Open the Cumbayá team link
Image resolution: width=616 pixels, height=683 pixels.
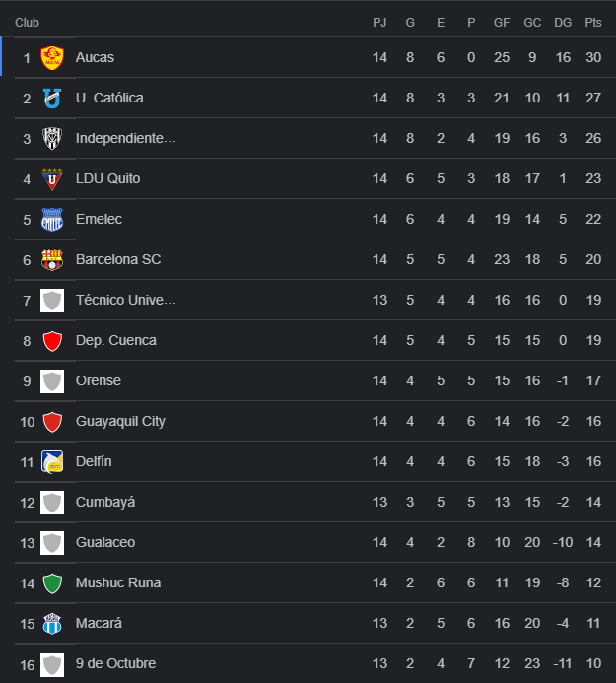click(x=105, y=503)
